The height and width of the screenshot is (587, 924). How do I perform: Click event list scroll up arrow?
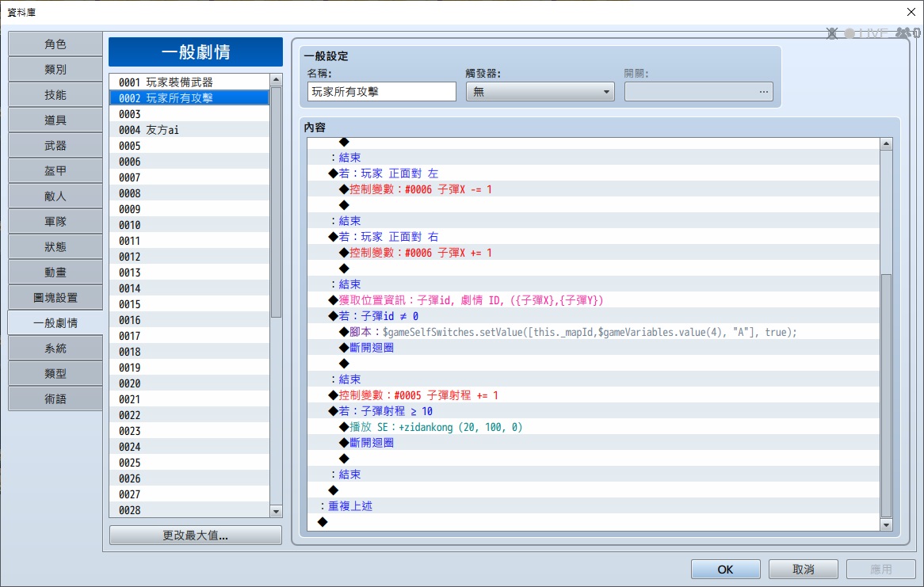tap(276, 79)
